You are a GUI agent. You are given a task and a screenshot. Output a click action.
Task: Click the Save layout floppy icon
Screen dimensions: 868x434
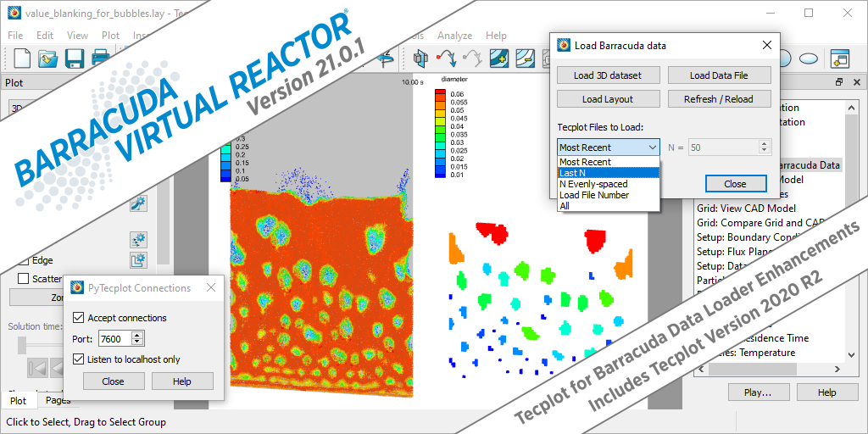75,58
